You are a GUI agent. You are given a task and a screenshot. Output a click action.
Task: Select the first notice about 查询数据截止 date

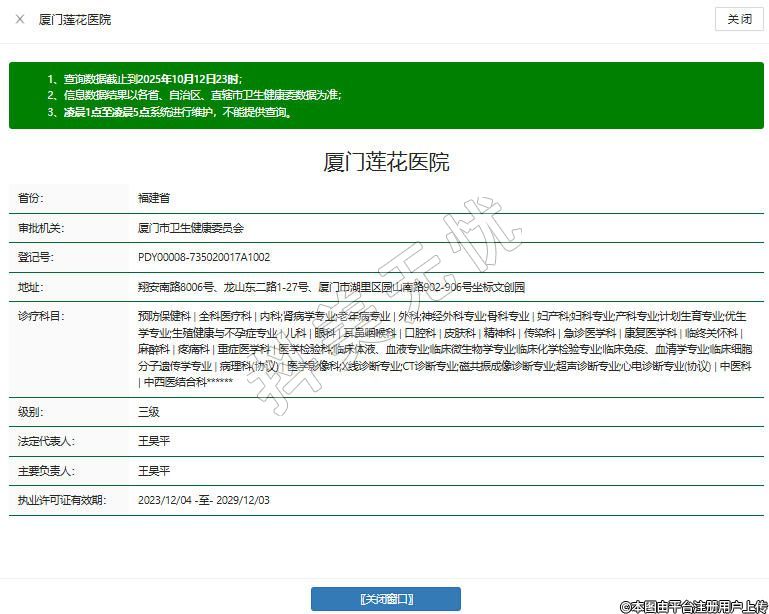click(144, 78)
